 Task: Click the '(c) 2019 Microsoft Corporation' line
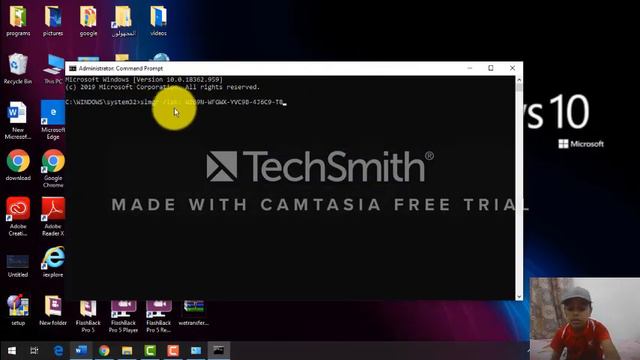pyautogui.click(x=163, y=87)
